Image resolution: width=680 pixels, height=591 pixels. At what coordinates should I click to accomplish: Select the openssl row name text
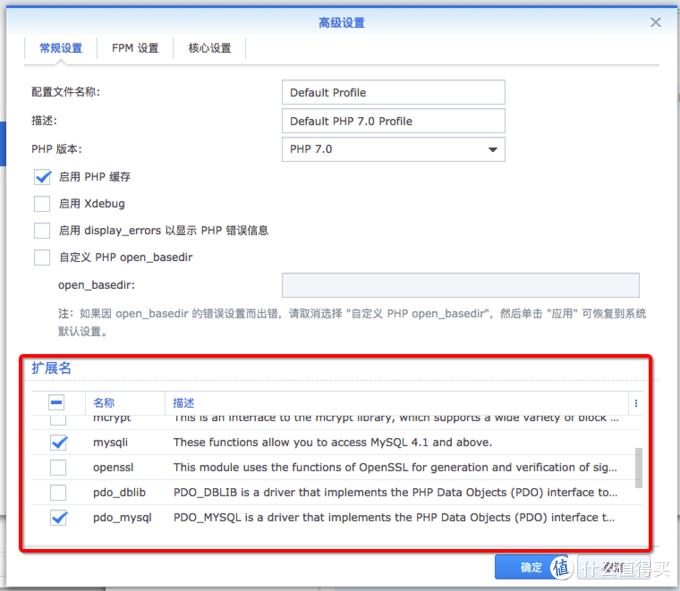113,467
